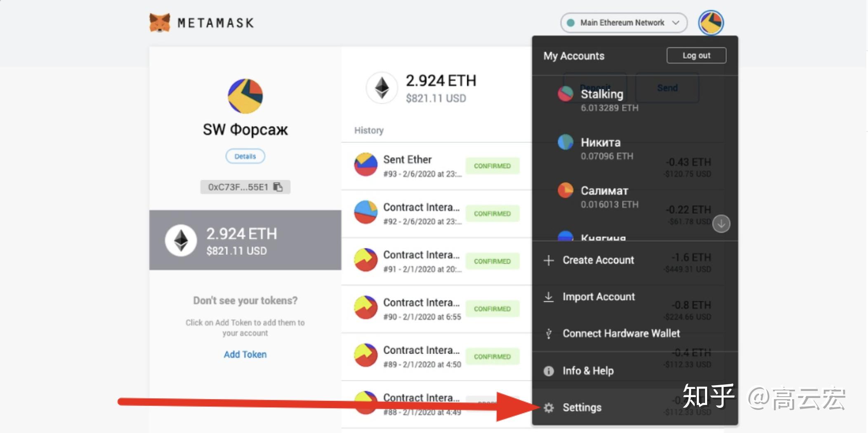Select the Салимат account

click(635, 197)
